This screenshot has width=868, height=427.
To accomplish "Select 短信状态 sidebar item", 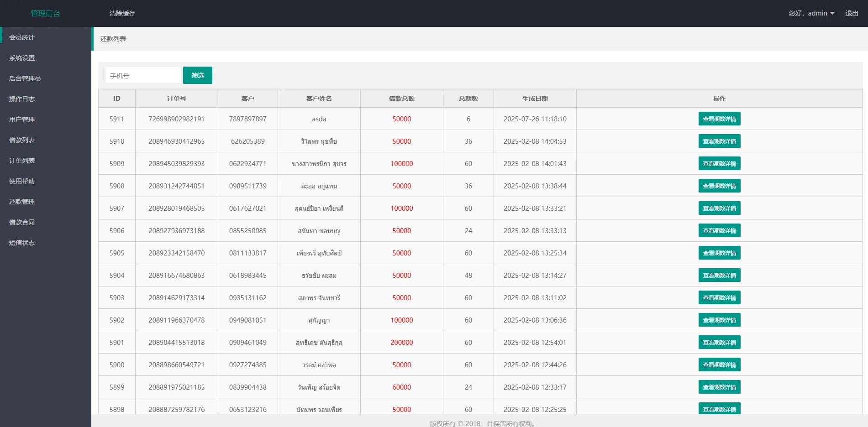I will click(22, 243).
